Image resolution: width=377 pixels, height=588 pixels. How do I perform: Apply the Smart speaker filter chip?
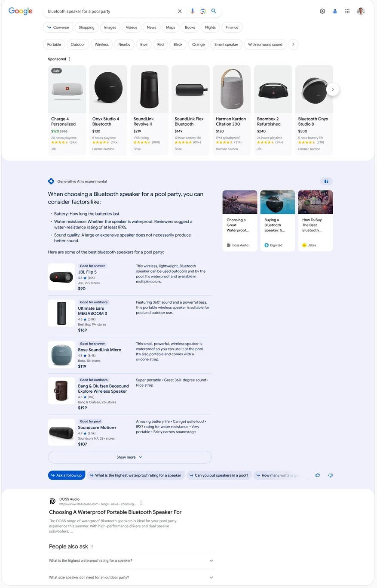(x=226, y=44)
